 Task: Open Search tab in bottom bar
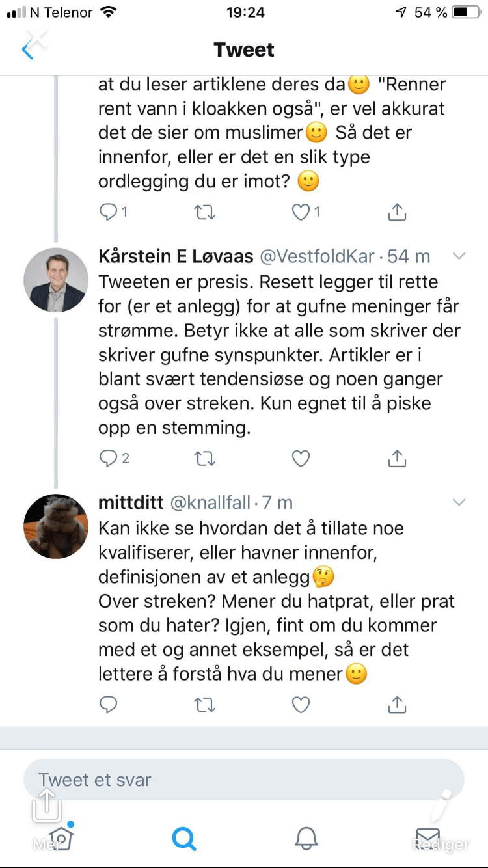click(x=183, y=838)
